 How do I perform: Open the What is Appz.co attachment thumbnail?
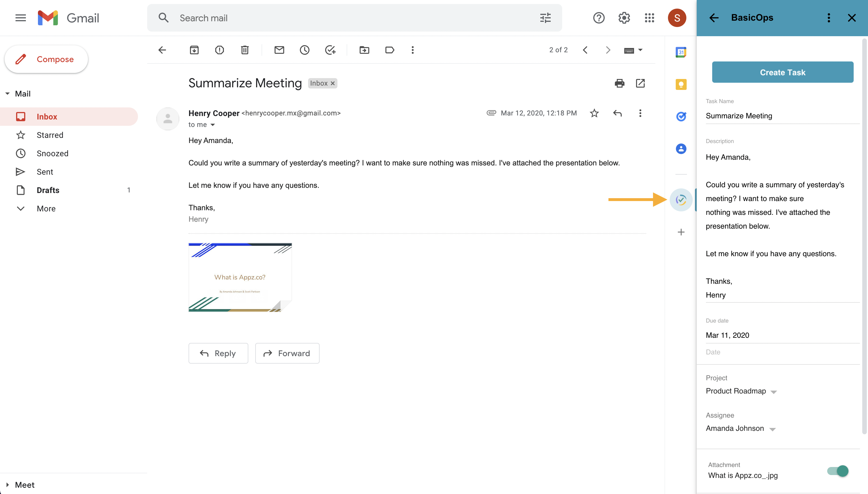240,277
